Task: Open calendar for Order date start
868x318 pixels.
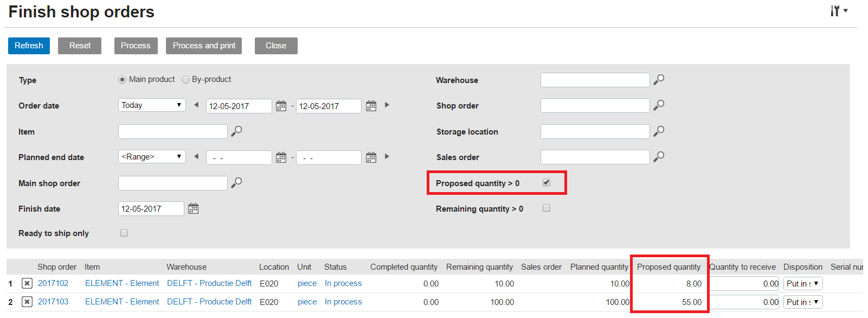Action: click(281, 106)
